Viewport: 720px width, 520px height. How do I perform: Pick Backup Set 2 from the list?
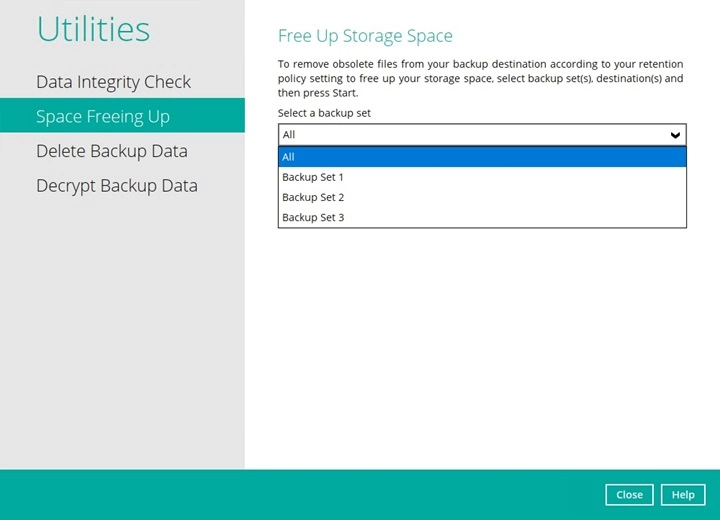pos(313,197)
